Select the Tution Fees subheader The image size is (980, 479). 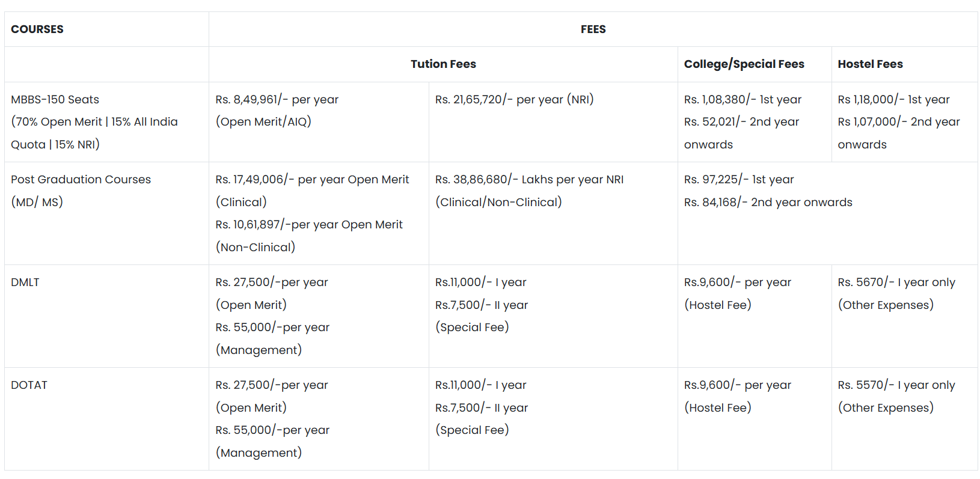(x=443, y=64)
